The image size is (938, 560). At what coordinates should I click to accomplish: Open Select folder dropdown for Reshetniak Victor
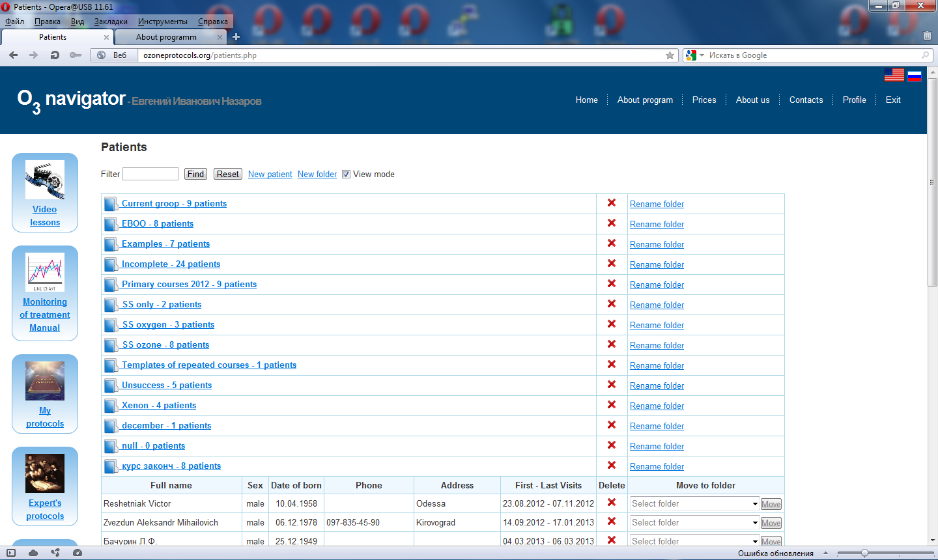click(694, 503)
